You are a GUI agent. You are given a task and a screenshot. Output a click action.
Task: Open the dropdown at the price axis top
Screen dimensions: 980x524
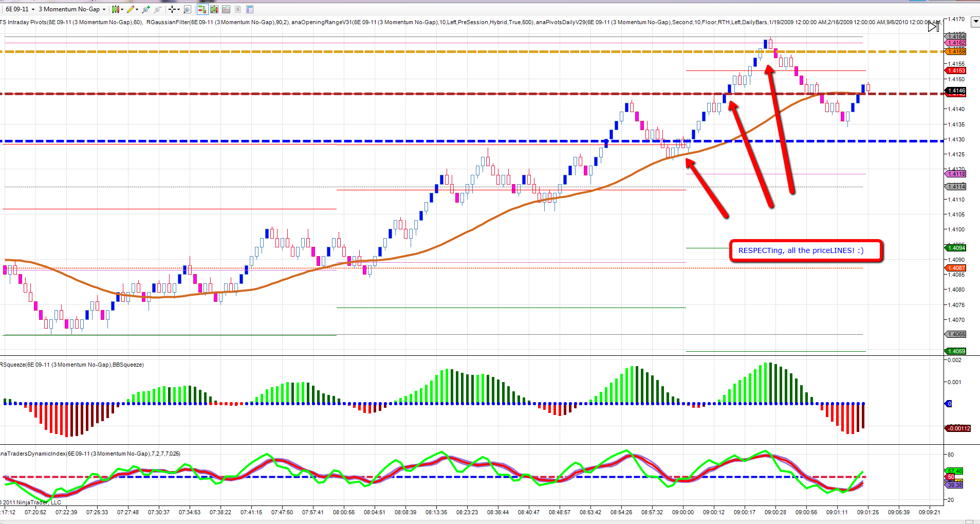coord(975,22)
